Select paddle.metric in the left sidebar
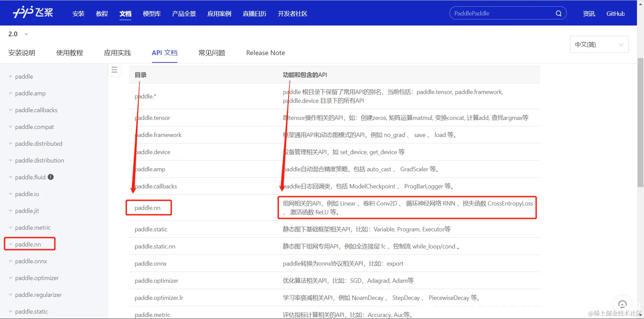The width and height of the screenshot is (644, 319). click(x=33, y=227)
